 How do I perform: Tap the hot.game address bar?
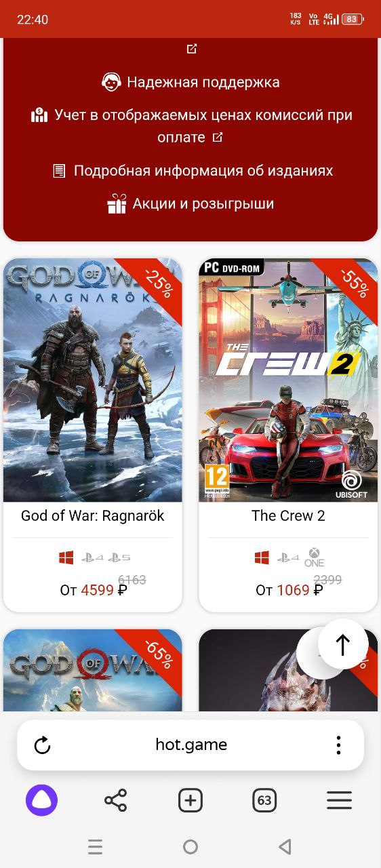pyautogui.click(x=190, y=745)
